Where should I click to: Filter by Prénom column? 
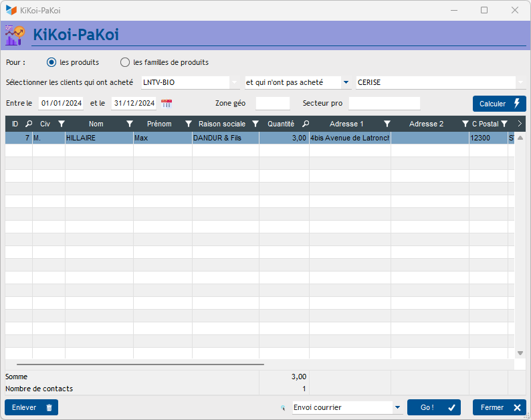[188, 124]
